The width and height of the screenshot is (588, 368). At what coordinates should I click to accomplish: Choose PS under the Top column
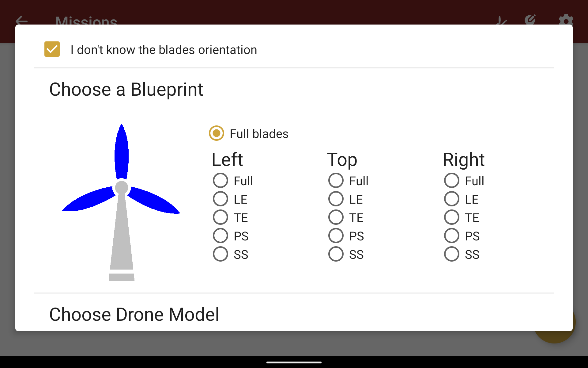336,236
